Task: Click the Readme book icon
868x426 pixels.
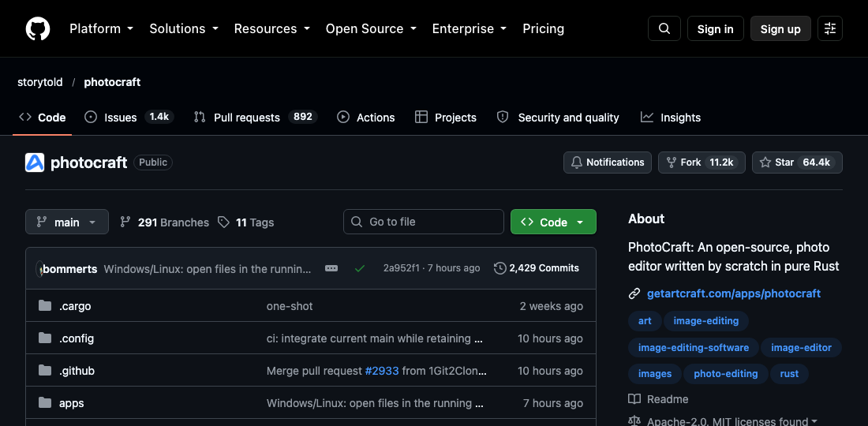Action: pyautogui.click(x=634, y=399)
